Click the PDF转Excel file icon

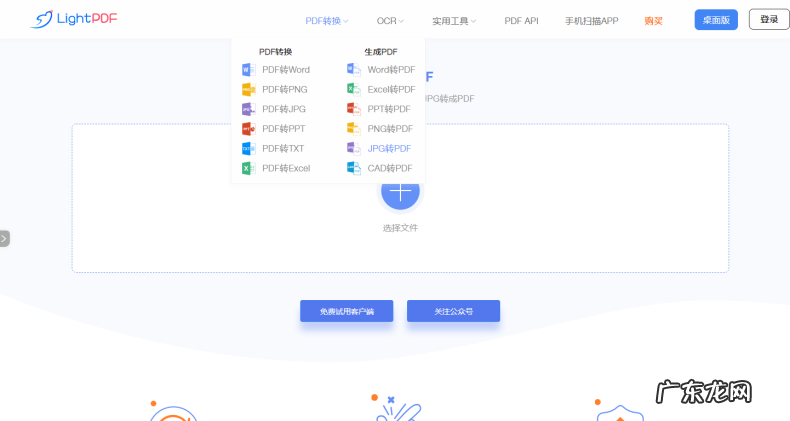tap(248, 168)
